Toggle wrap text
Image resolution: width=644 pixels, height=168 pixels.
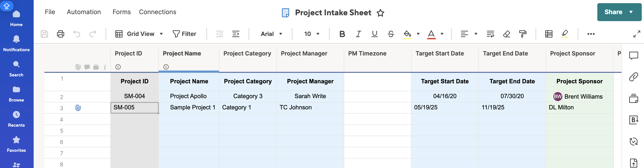[x=490, y=34]
